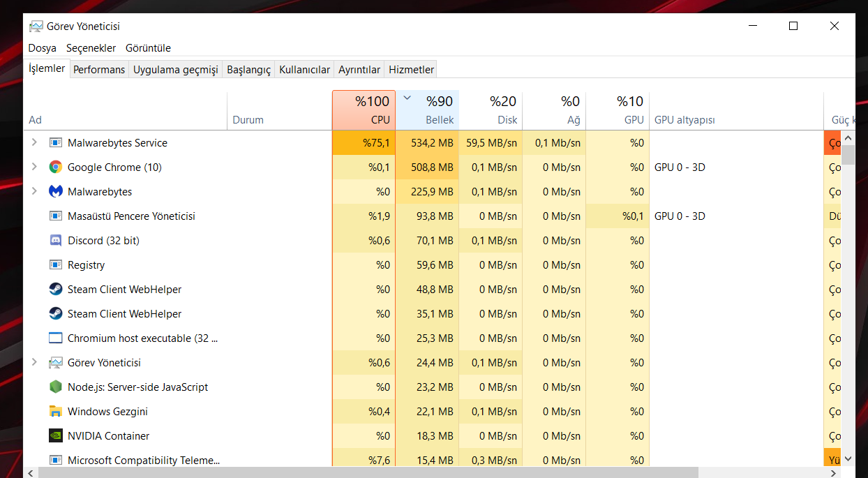Click the %75,1 CPU value cell
This screenshot has height=478, width=868.
click(364, 143)
